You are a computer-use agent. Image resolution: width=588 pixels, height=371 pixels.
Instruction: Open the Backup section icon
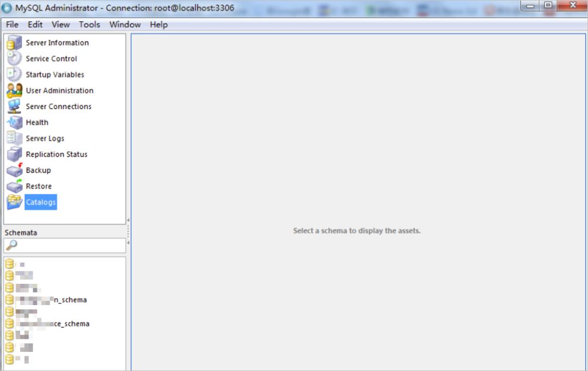(x=14, y=170)
